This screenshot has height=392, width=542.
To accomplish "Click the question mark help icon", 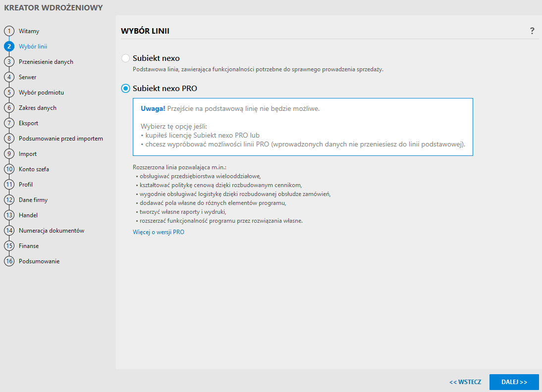I will click(532, 31).
